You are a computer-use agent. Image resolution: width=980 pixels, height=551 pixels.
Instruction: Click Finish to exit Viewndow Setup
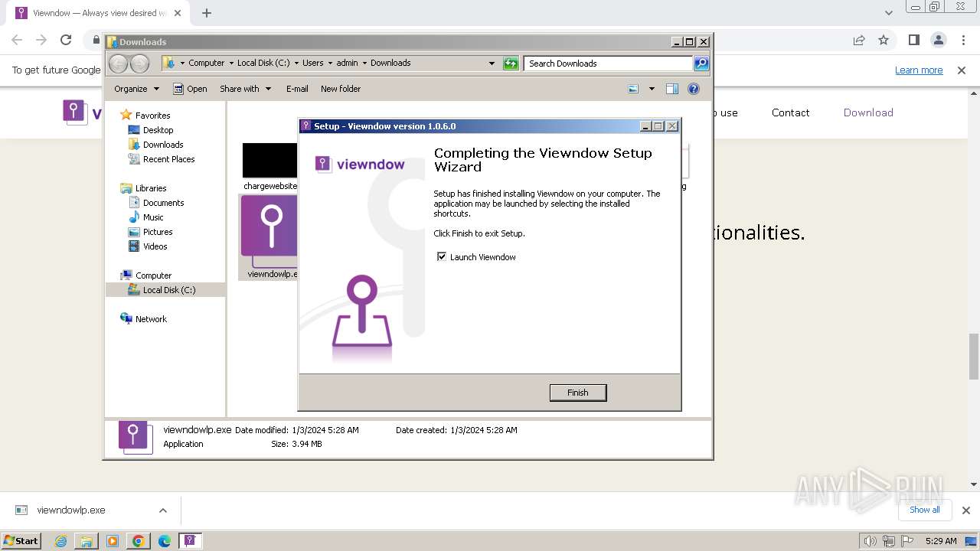[577, 393]
